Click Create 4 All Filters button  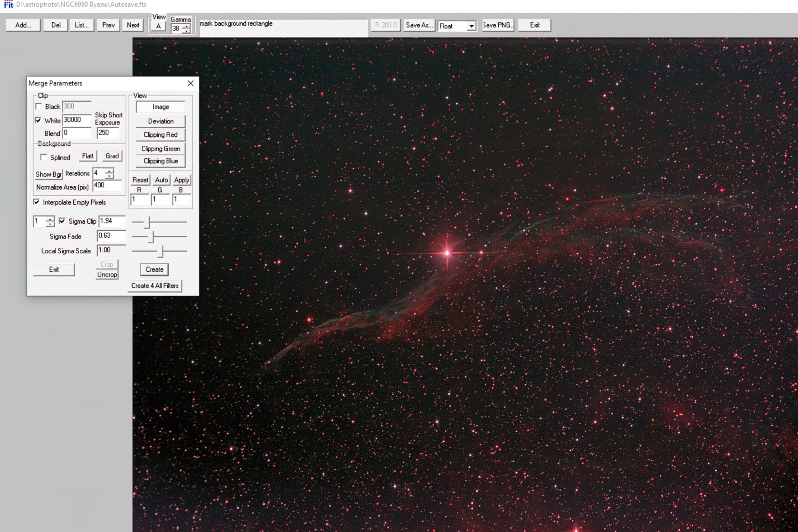pos(155,285)
